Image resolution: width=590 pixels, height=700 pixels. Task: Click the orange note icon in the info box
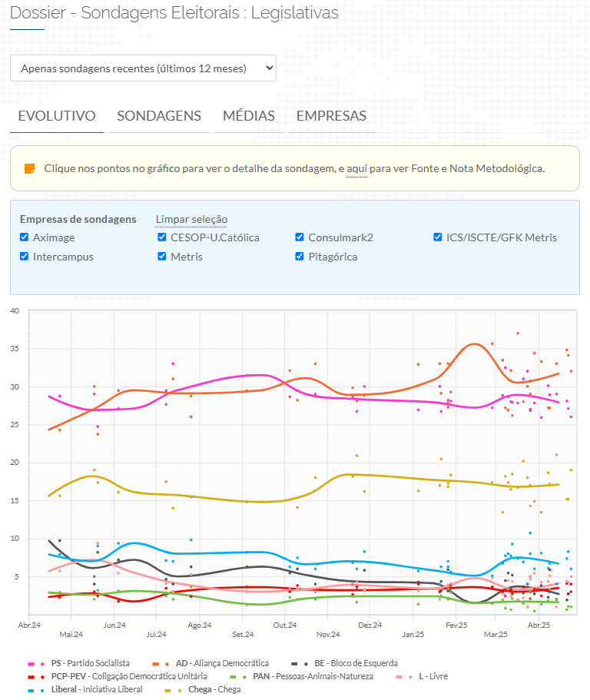click(x=30, y=168)
